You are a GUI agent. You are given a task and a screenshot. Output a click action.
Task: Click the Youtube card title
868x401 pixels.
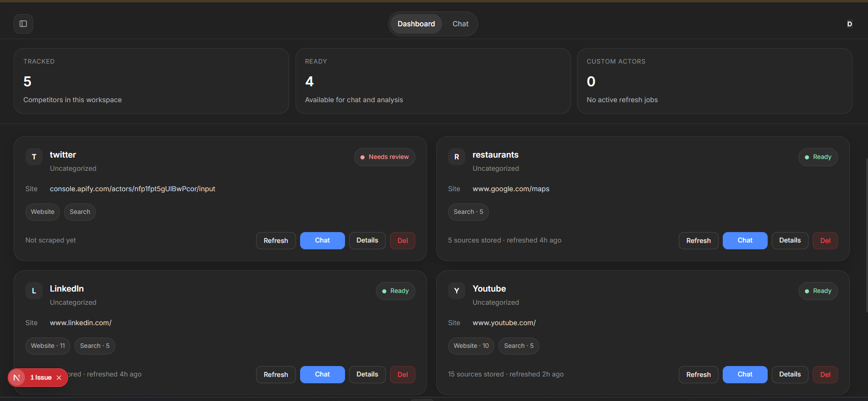pyautogui.click(x=489, y=289)
